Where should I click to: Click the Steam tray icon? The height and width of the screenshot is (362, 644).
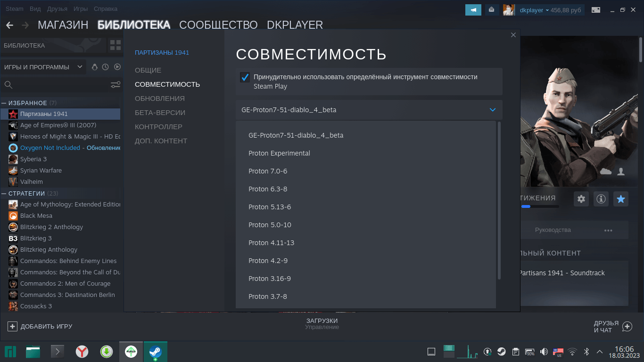coord(502,352)
